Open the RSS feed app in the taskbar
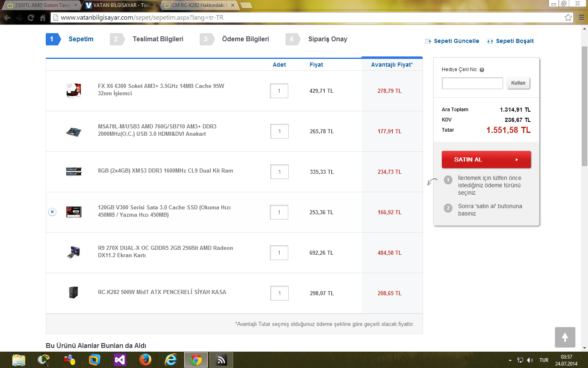 221,360
